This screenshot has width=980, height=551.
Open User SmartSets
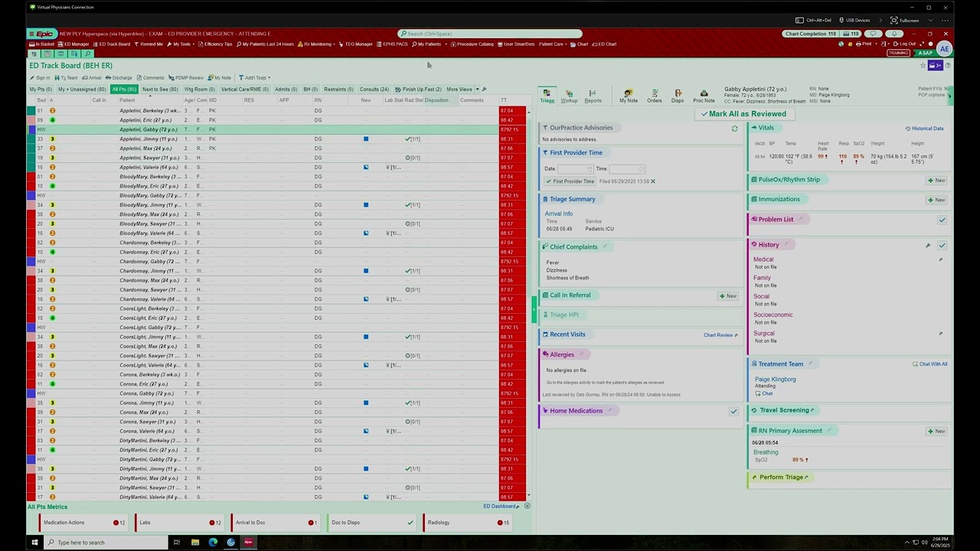[x=517, y=44]
